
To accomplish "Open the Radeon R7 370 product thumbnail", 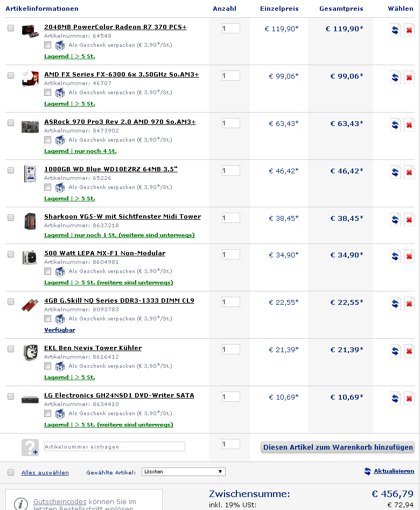I will pos(30,31).
